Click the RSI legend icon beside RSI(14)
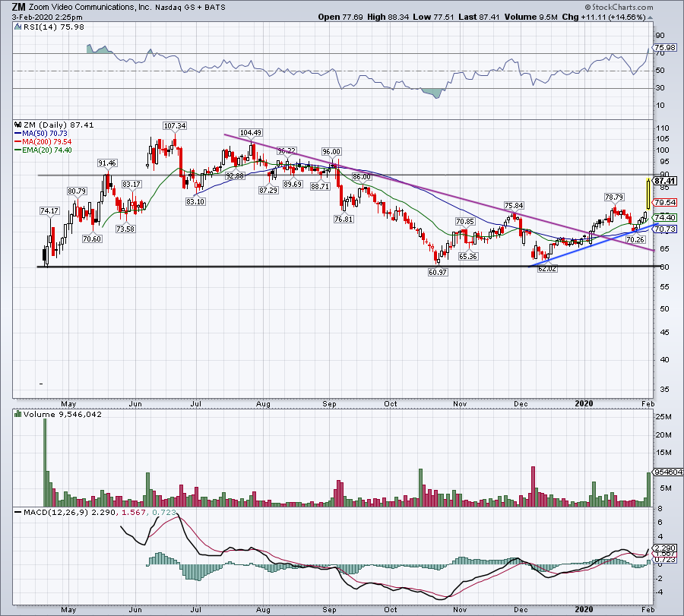Viewport: 684px width, 616px height. point(18,27)
